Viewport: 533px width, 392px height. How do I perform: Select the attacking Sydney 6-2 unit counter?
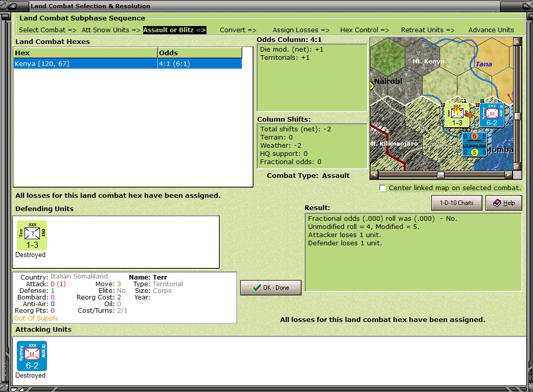point(32,356)
